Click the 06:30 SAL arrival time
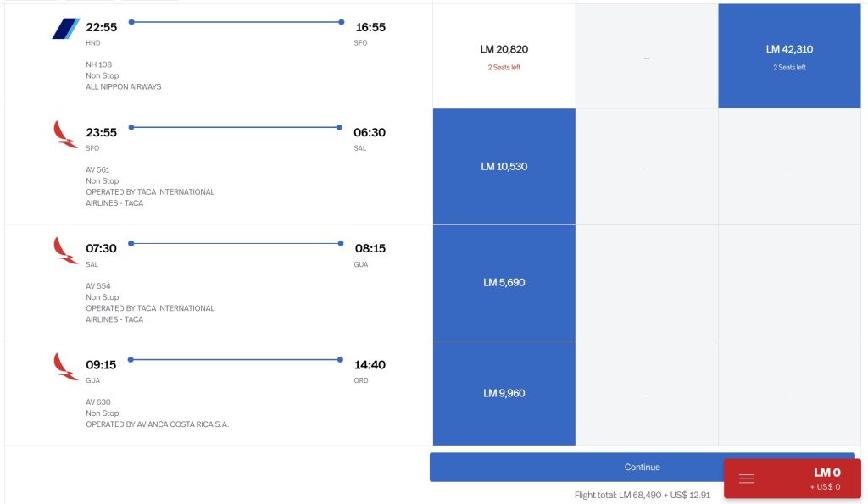Screen dimensions: 868x504 (x=370, y=132)
